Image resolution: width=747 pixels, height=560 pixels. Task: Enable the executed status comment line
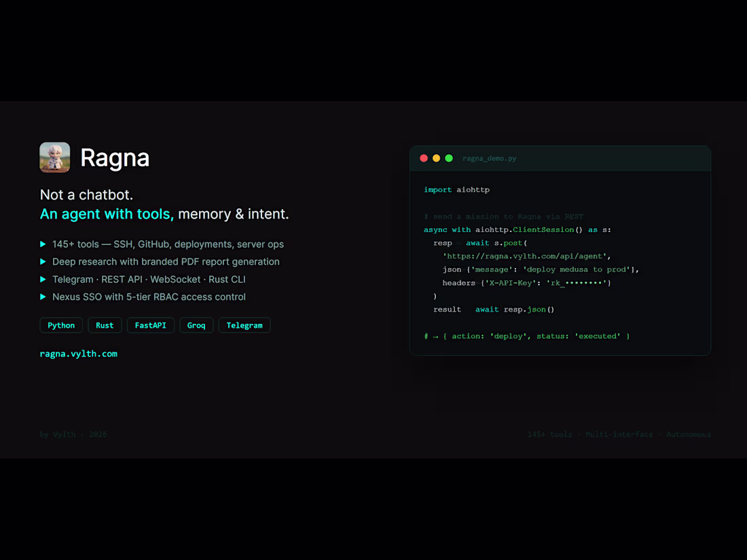coord(530,335)
